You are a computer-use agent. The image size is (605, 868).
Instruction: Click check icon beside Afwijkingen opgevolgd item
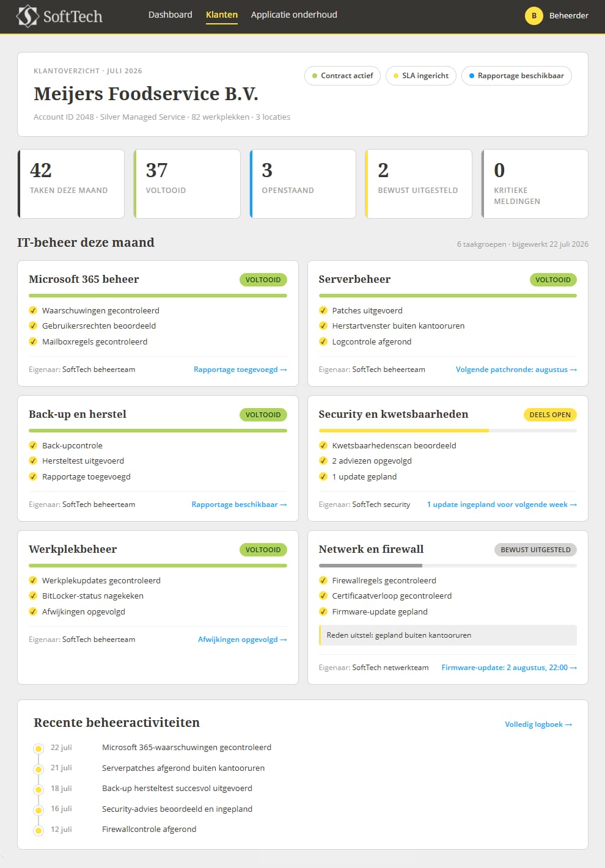[x=33, y=611]
